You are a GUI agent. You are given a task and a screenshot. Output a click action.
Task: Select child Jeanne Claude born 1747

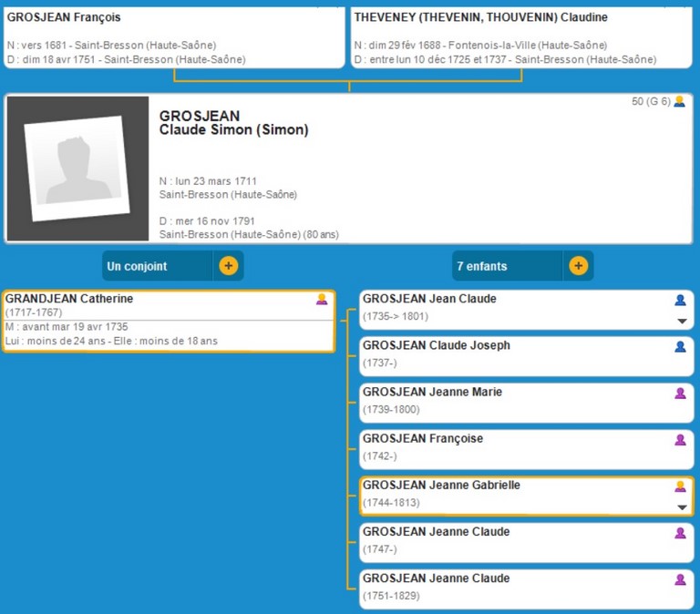[x=436, y=532]
